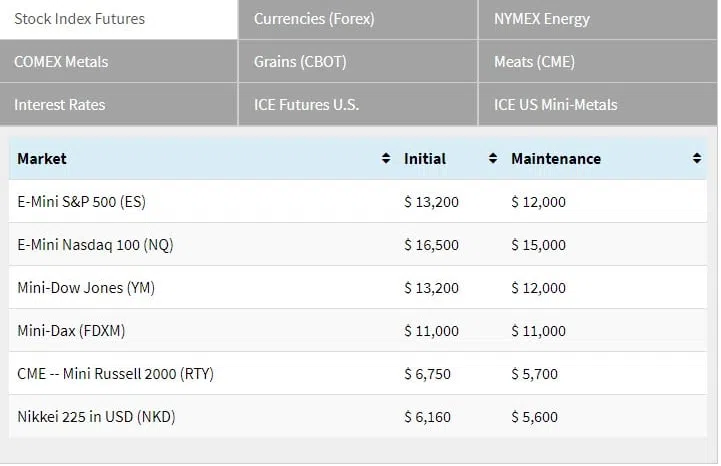
Task: Switch to ICE Futures U.S. tab
Action: pos(358,104)
